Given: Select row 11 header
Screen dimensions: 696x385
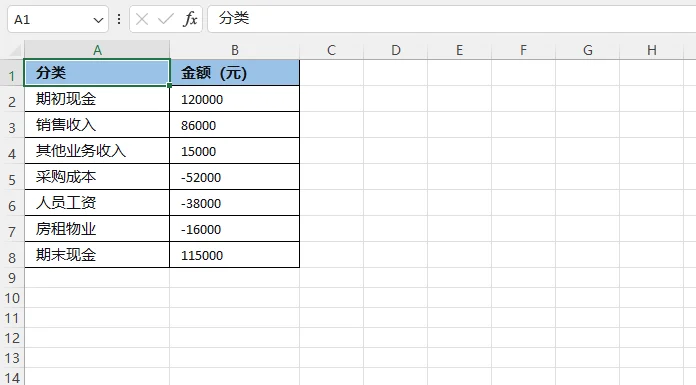Looking at the screenshot, I should pyautogui.click(x=12, y=318).
